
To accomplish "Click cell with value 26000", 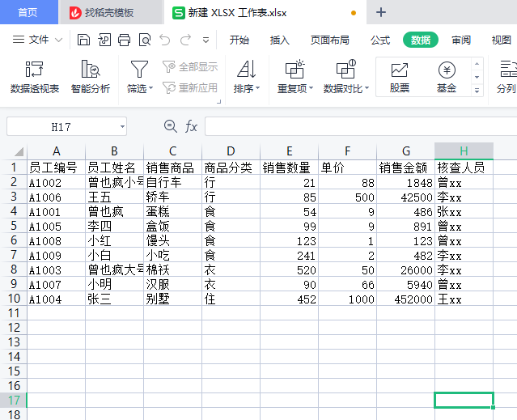I will 405,269.
